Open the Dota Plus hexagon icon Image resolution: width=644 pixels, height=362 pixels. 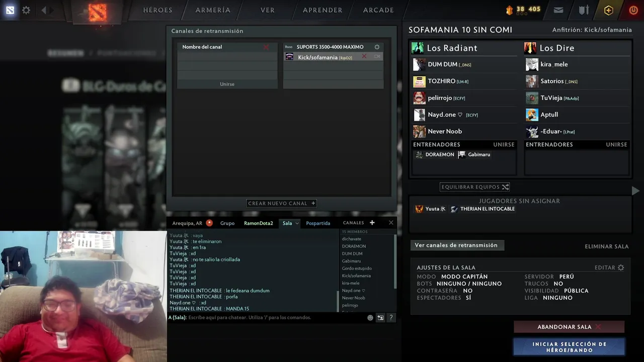click(609, 10)
